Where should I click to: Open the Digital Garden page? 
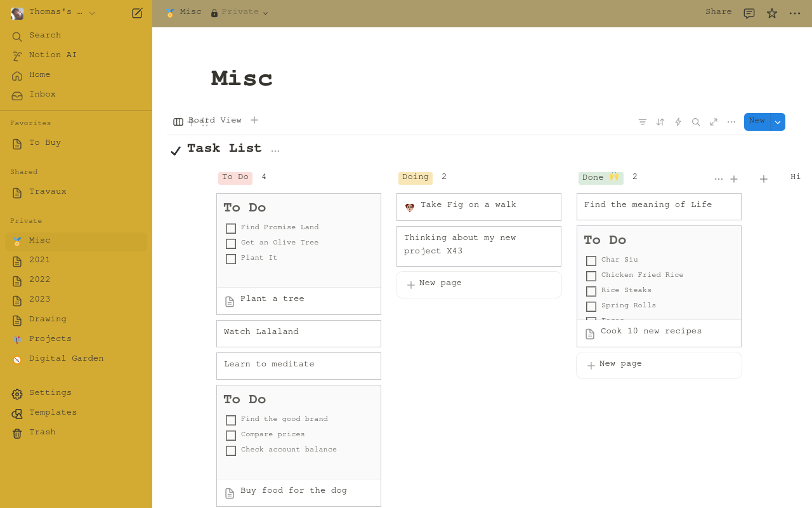tap(76, 359)
